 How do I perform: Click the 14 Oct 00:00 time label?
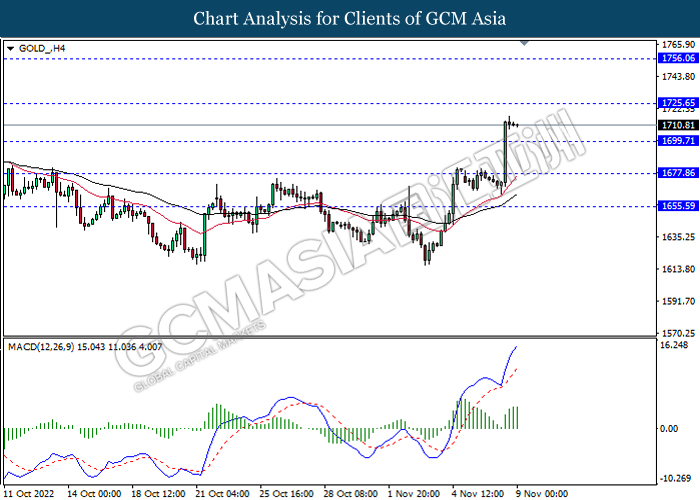[x=94, y=493]
